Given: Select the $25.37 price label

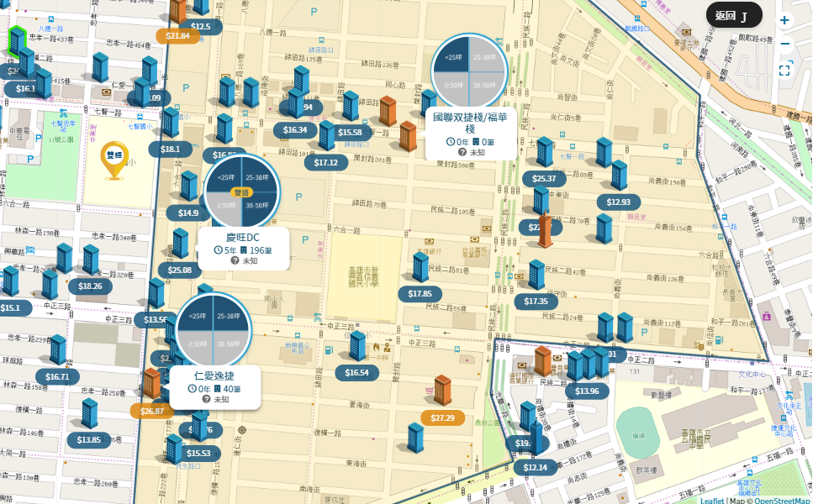Looking at the screenshot, I should point(544,179).
